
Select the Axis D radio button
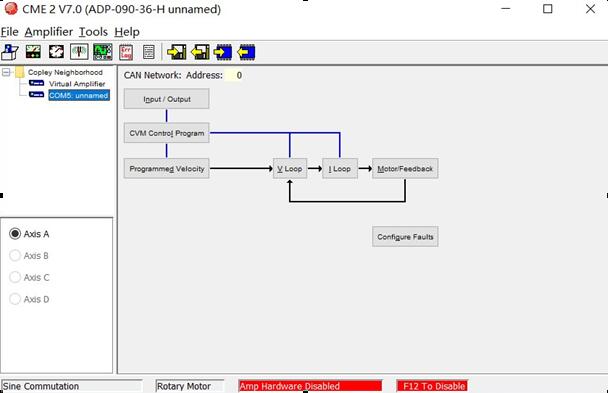[15, 299]
